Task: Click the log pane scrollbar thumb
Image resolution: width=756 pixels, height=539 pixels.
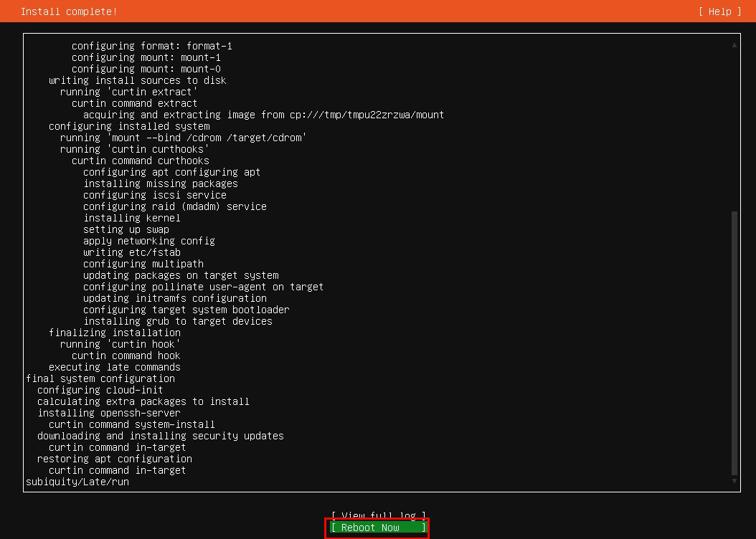Action: tap(734, 343)
